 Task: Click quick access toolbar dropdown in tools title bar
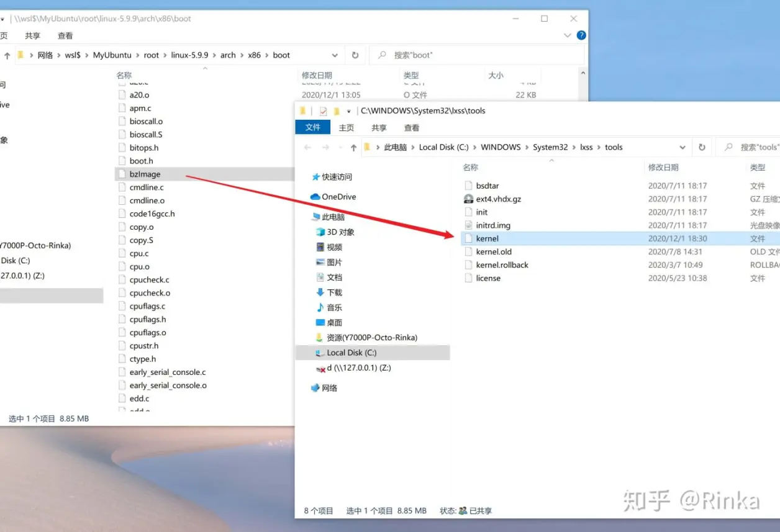(x=349, y=111)
